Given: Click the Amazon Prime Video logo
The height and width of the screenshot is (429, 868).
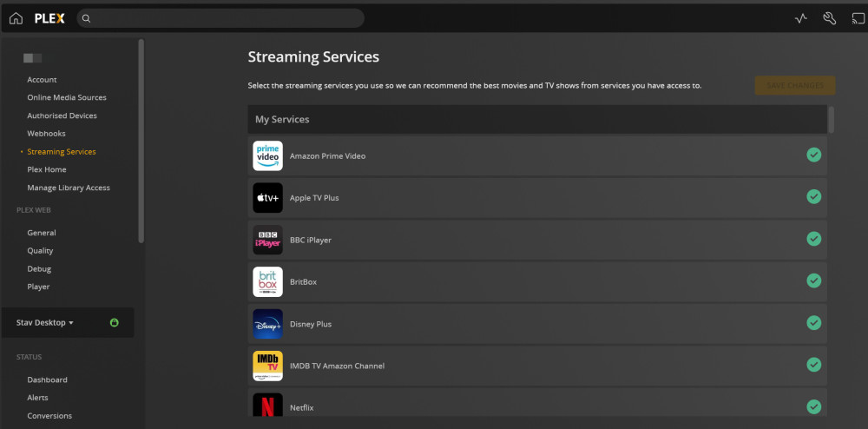Looking at the screenshot, I should tap(267, 156).
